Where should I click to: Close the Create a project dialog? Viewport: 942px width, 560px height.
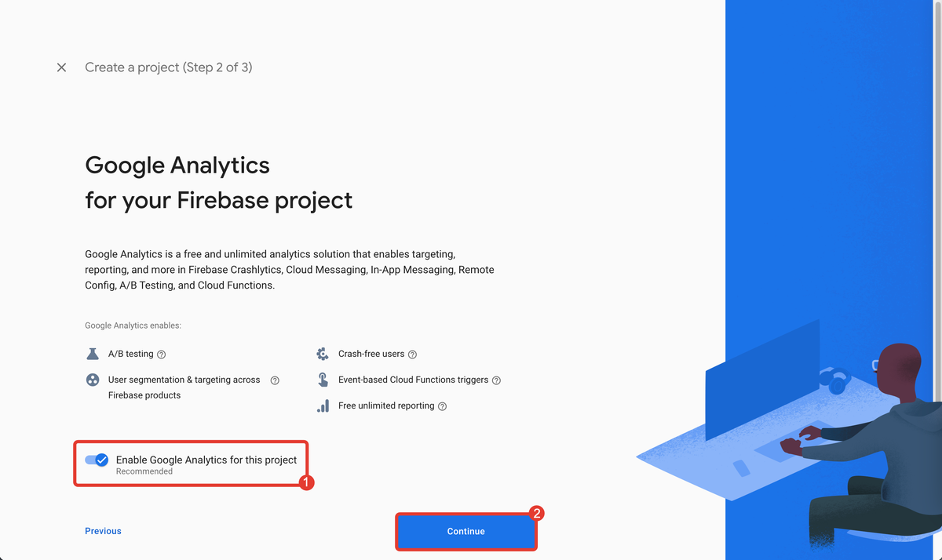(61, 67)
